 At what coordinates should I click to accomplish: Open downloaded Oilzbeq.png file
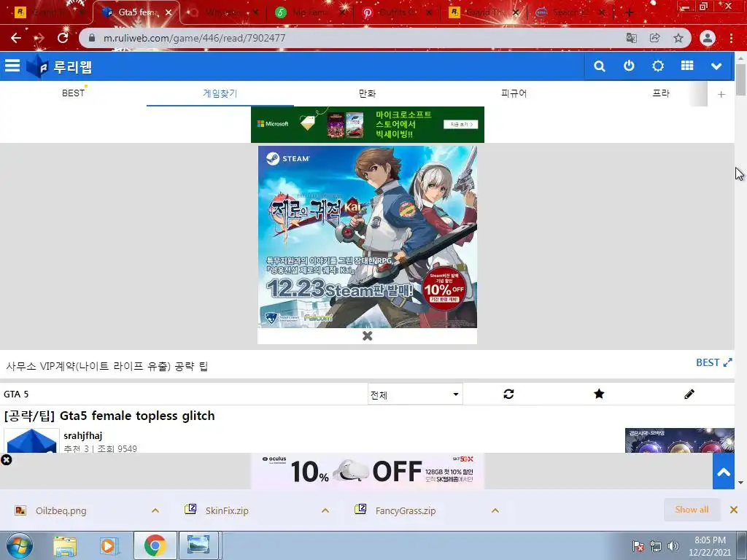click(x=61, y=511)
